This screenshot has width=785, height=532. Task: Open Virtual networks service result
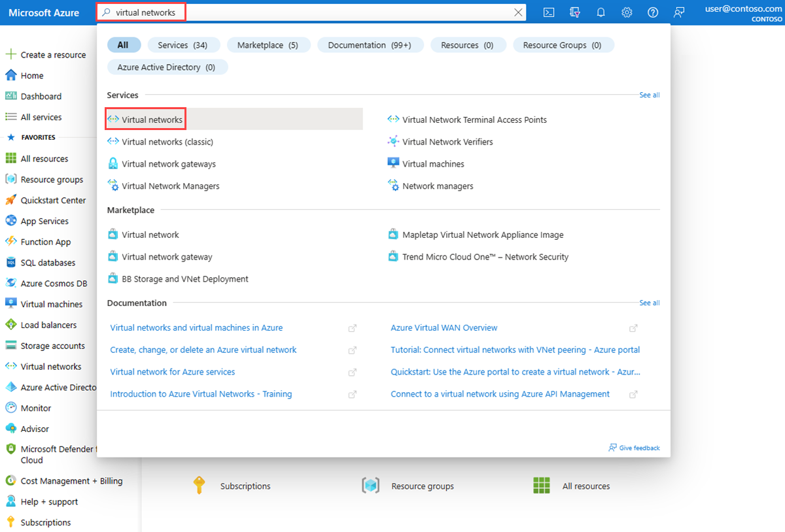[x=235, y=120]
